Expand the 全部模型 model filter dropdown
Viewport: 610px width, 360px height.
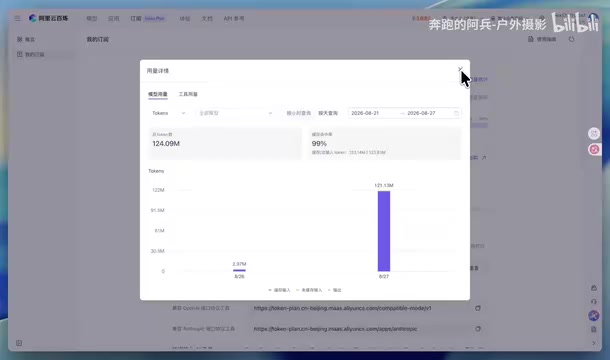tap(235, 113)
